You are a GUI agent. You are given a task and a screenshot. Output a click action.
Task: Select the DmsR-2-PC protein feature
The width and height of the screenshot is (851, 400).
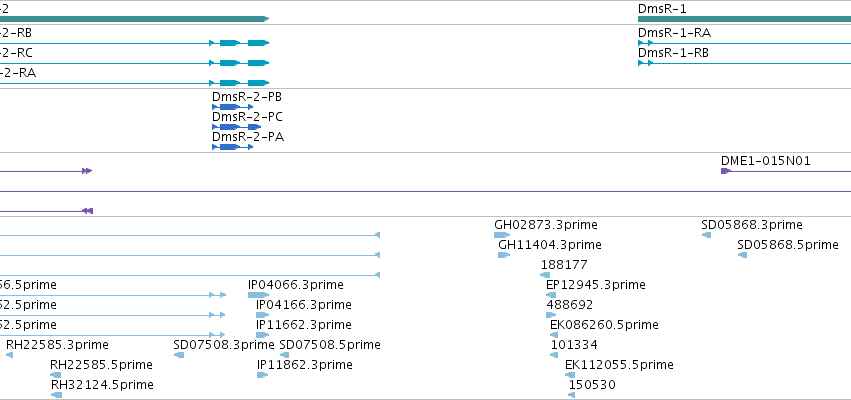point(237,127)
